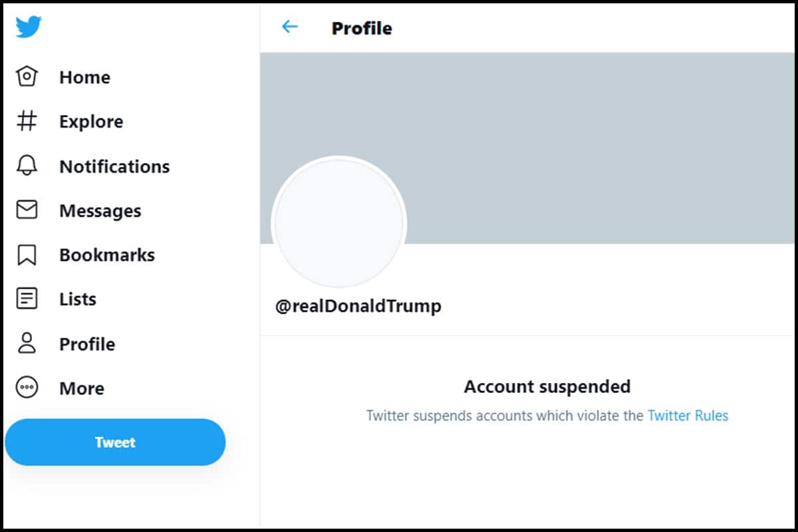Select the Messages text label in sidebar
Screen dimensions: 798x532
click(x=100, y=211)
